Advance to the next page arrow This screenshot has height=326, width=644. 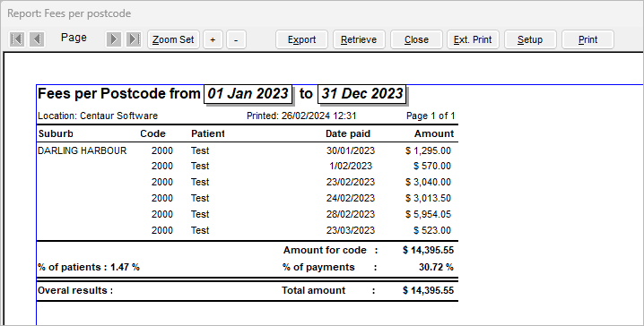[x=114, y=39]
